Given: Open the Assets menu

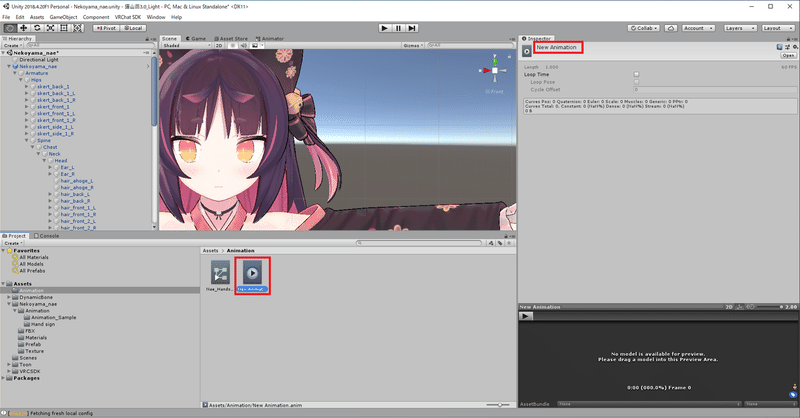Looking at the screenshot, I should click(37, 17).
